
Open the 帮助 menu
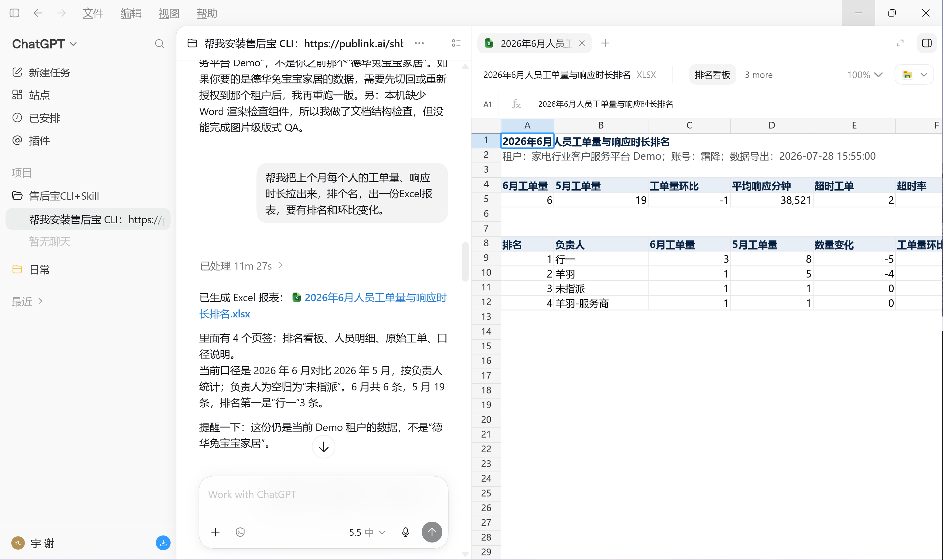point(207,13)
